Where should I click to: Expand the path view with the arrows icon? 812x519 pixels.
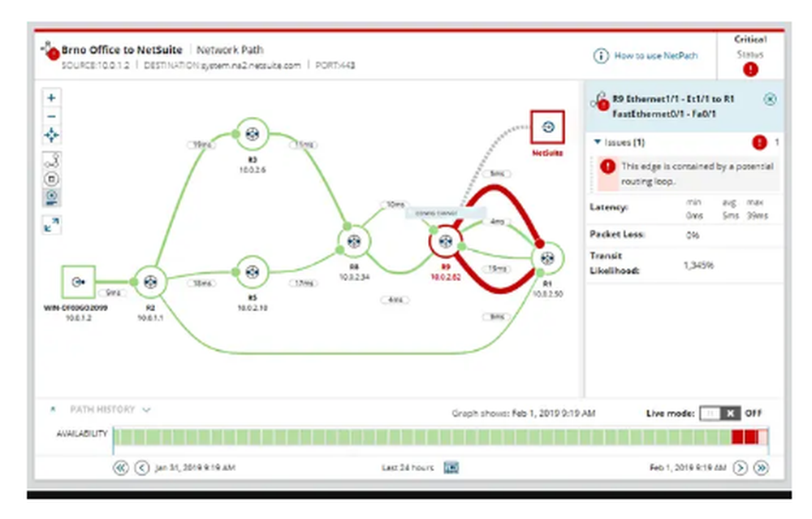51,225
